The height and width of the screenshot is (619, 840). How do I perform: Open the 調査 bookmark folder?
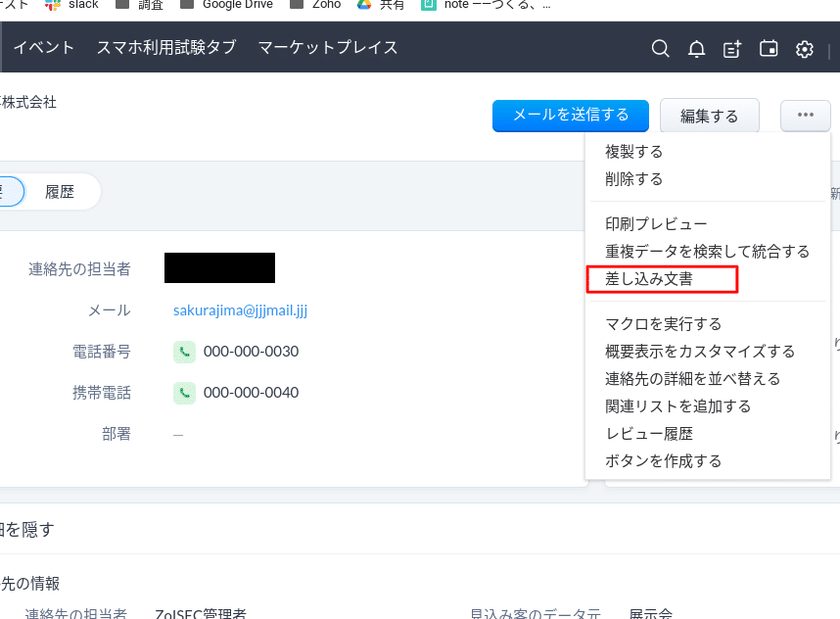point(139,5)
